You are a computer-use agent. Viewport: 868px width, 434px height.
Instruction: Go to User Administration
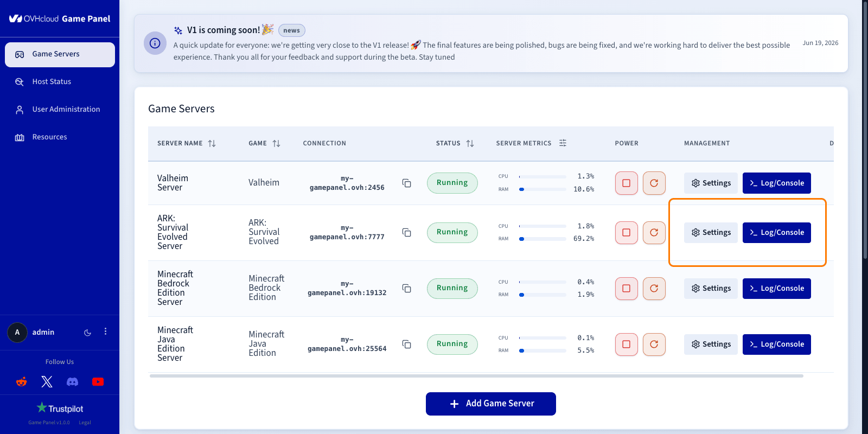click(60, 110)
